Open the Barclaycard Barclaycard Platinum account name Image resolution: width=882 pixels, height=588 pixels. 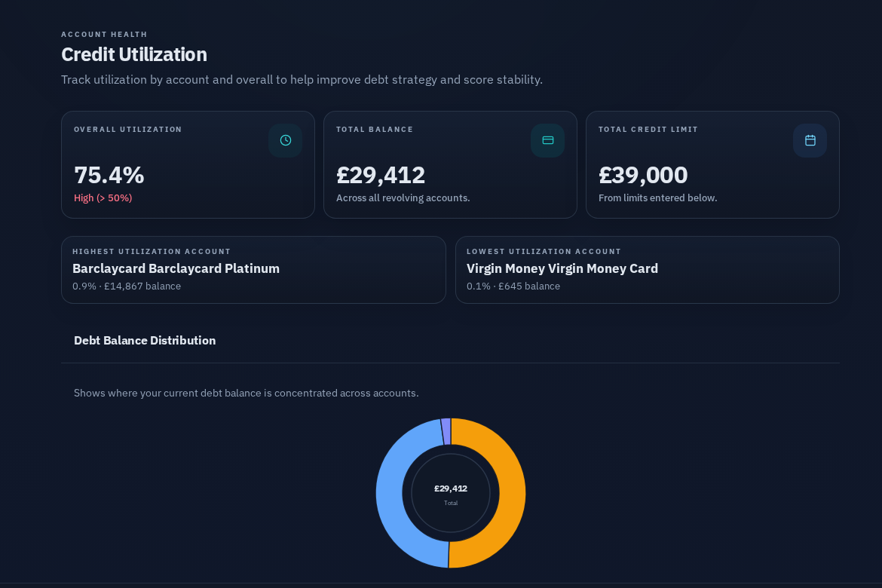(x=176, y=268)
